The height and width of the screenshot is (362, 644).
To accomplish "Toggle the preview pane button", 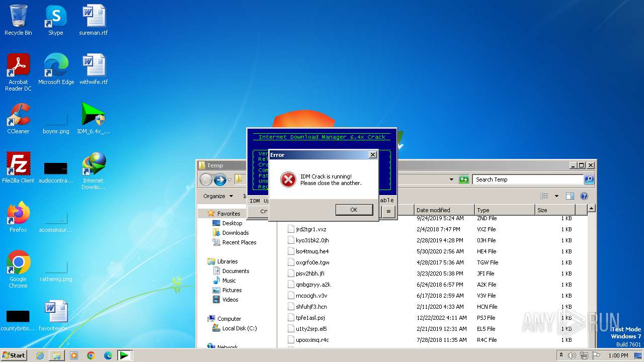I will tap(570, 196).
